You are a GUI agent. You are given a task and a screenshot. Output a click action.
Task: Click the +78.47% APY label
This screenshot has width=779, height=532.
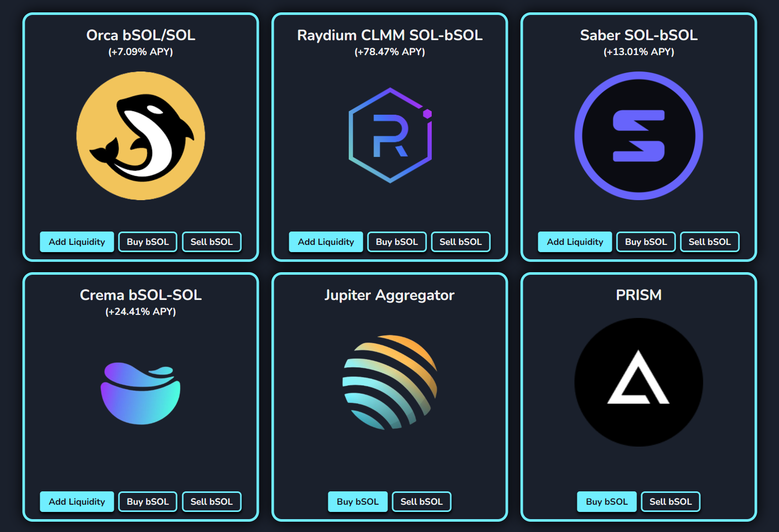coord(389,52)
